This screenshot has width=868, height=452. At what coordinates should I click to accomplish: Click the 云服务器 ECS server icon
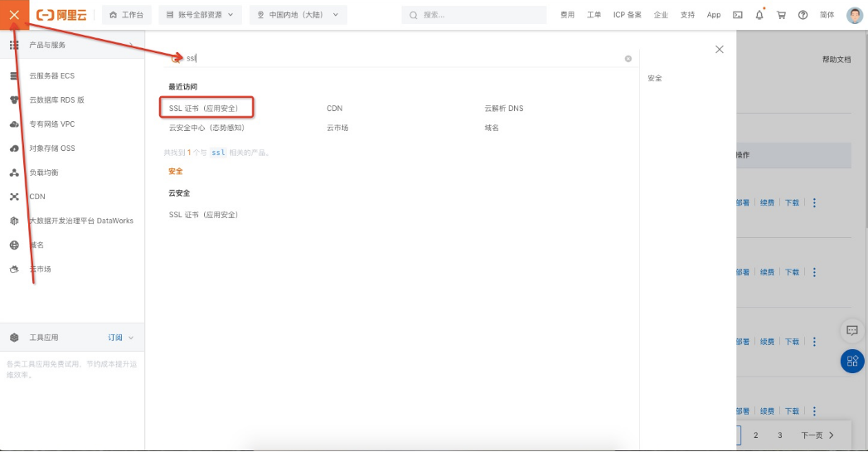[x=14, y=76]
